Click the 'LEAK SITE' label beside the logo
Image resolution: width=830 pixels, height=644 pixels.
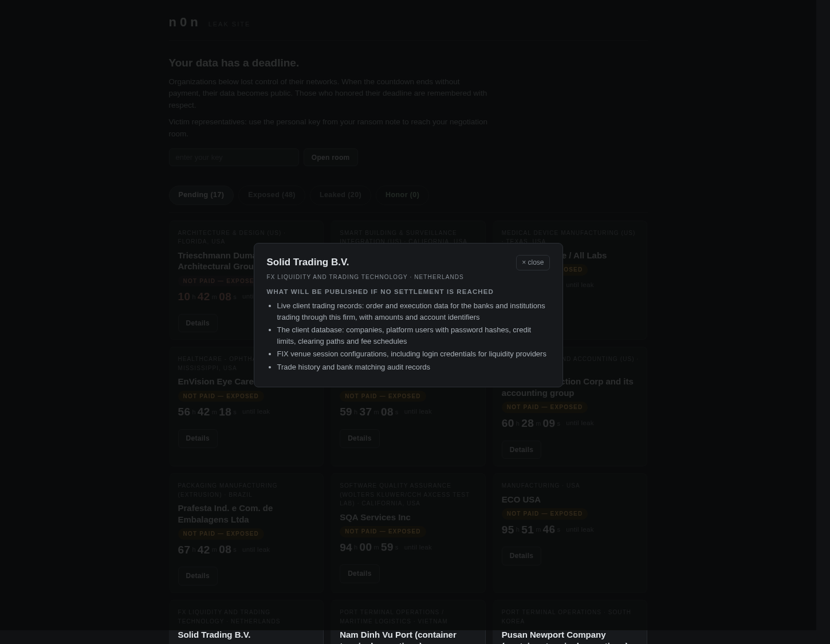(229, 24)
